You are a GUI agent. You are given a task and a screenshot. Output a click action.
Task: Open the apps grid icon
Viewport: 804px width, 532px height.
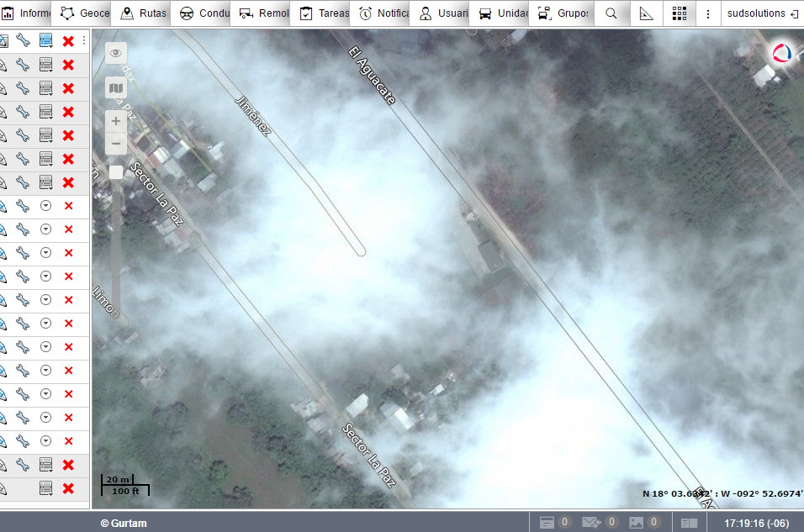click(680, 13)
